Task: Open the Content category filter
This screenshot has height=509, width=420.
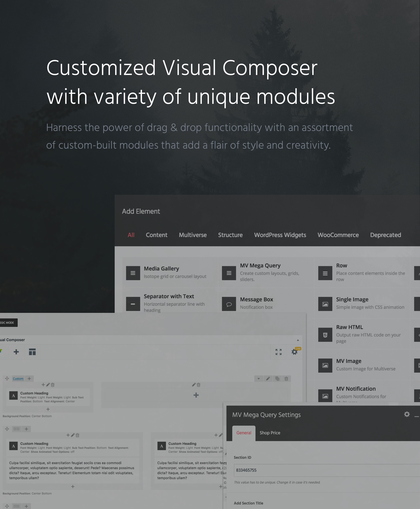Action: click(156, 235)
